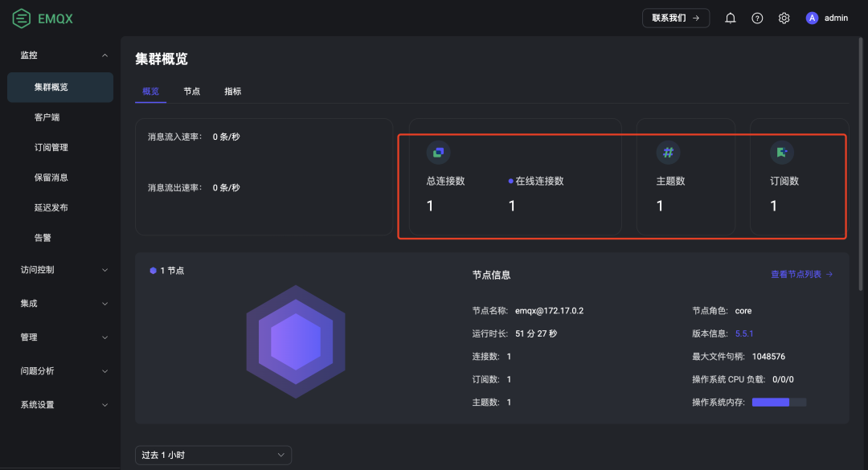Click the hashtag icon on the 主题数 card

[669, 152]
